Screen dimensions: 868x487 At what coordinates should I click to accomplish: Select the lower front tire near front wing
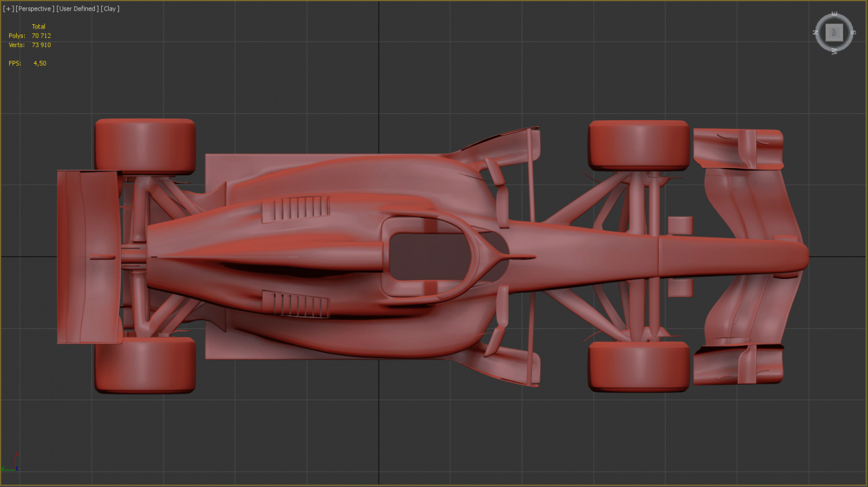[639, 366]
